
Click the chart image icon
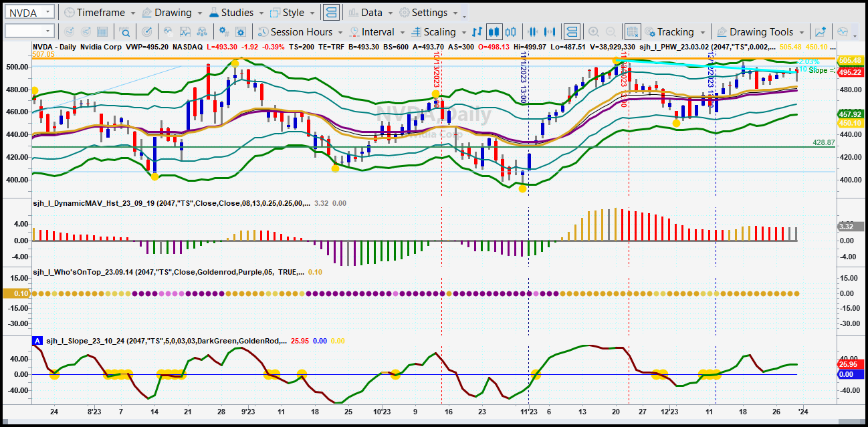coord(185,32)
